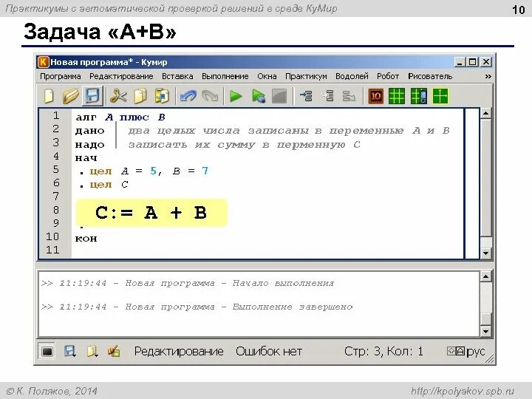This screenshot has height=399, width=532.
Task: Copy selection with the toolbar copy icon
Action: (x=140, y=96)
